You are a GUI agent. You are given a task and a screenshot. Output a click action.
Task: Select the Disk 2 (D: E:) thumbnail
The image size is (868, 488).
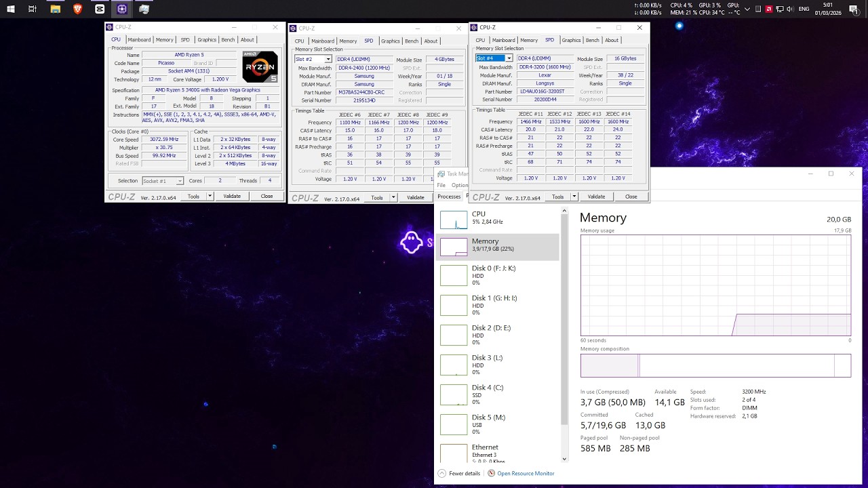pyautogui.click(x=454, y=335)
